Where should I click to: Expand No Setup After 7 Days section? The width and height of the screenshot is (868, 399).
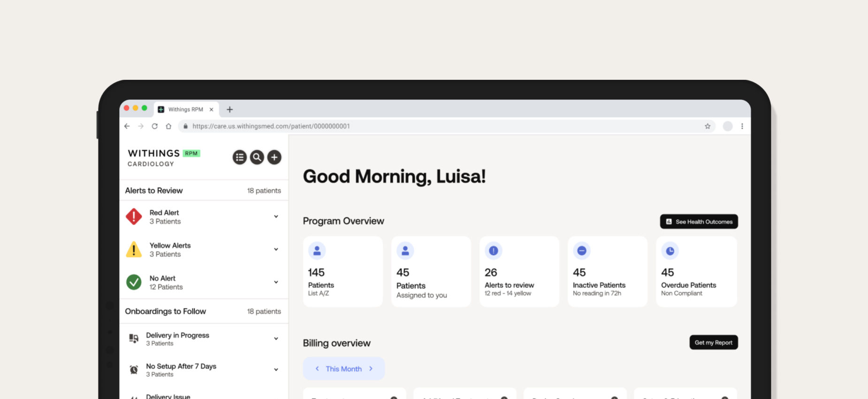click(276, 369)
